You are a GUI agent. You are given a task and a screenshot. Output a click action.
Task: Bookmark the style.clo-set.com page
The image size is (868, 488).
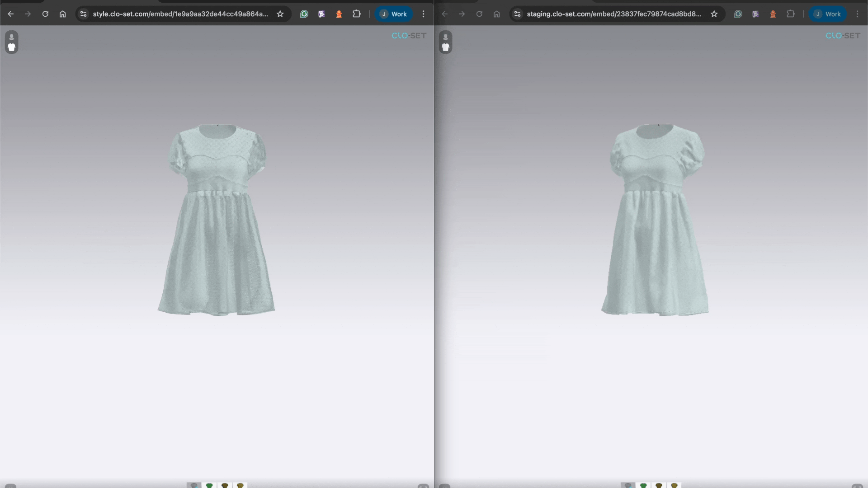[280, 14]
